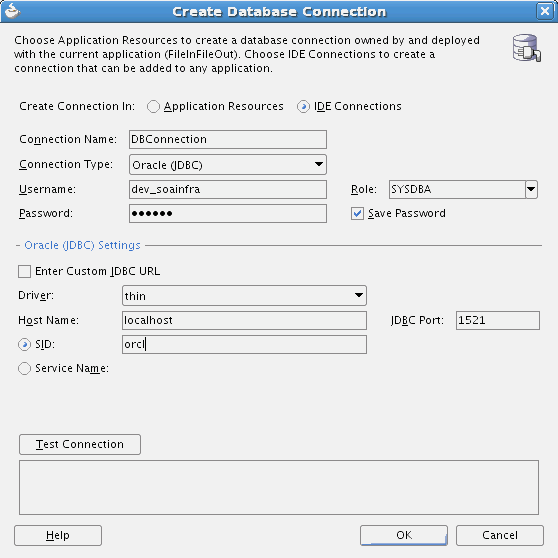558x558 pixels.
Task: Select the SID radio button
Action: click(25, 344)
